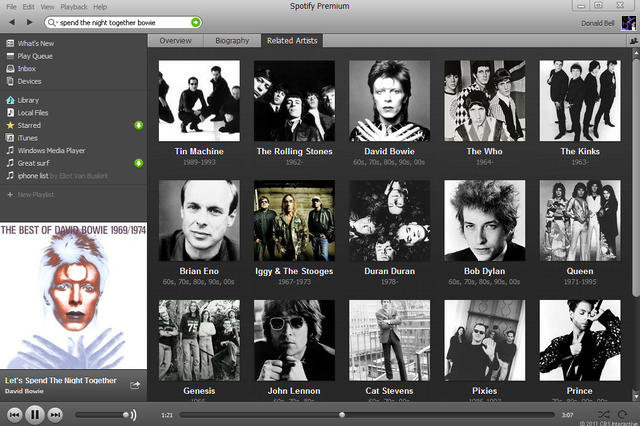The image size is (640, 426).
Task: Open the Inbox
Action: pyautogui.click(x=27, y=69)
